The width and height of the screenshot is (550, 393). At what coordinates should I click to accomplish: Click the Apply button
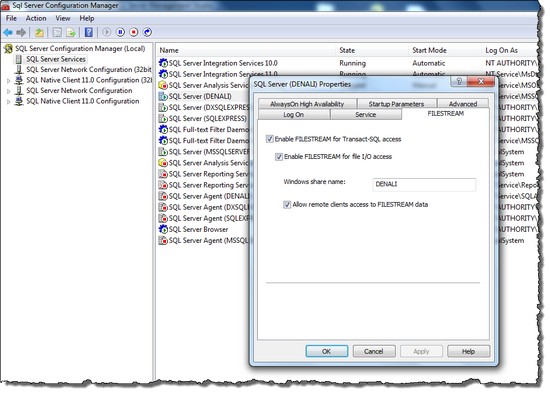(421, 351)
